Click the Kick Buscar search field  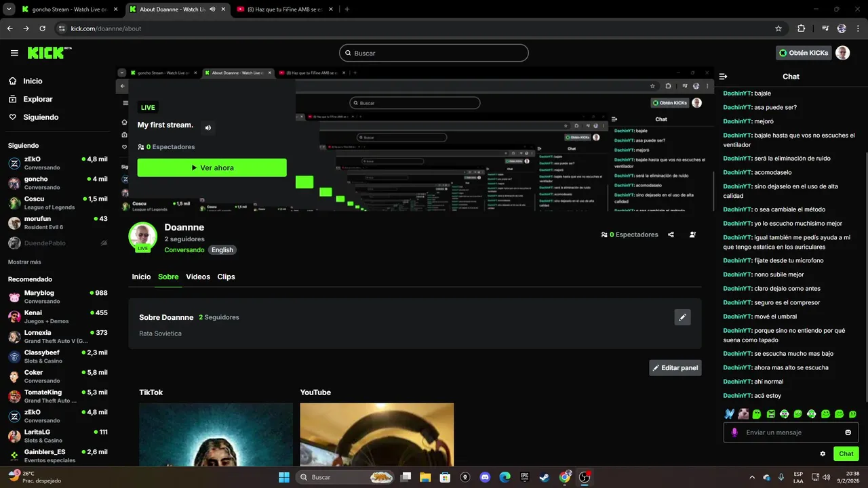click(x=434, y=53)
